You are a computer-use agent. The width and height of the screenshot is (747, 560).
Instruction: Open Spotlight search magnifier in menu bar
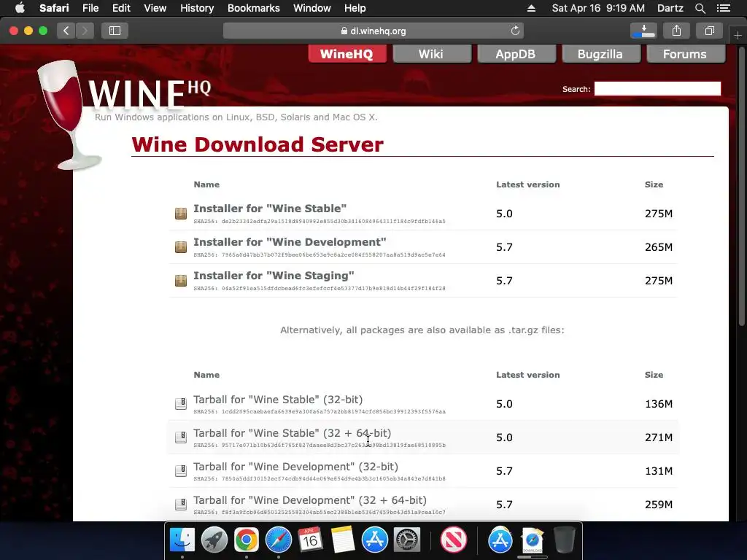tap(700, 8)
